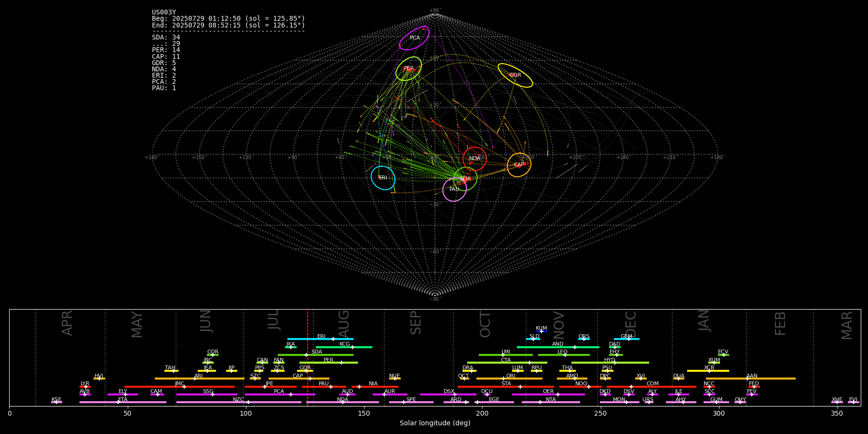Select the DEC month label in timeline
The image size is (868, 434).
point(631,325)
